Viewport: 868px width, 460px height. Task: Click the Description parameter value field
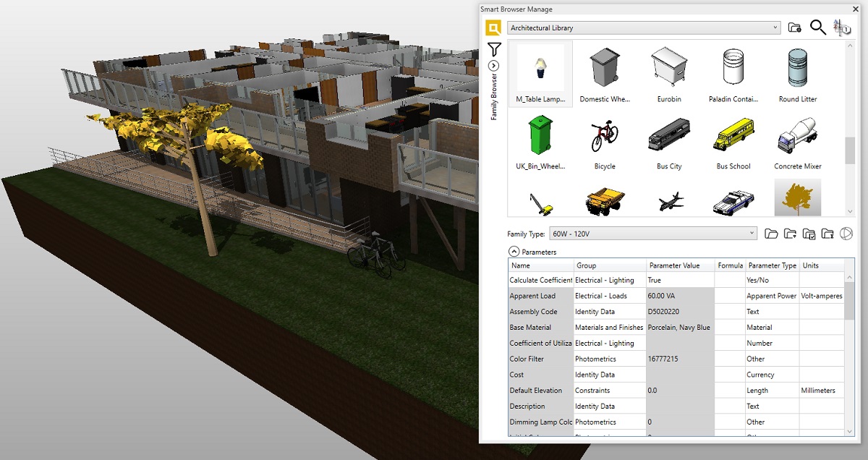(x=680, y=406)
